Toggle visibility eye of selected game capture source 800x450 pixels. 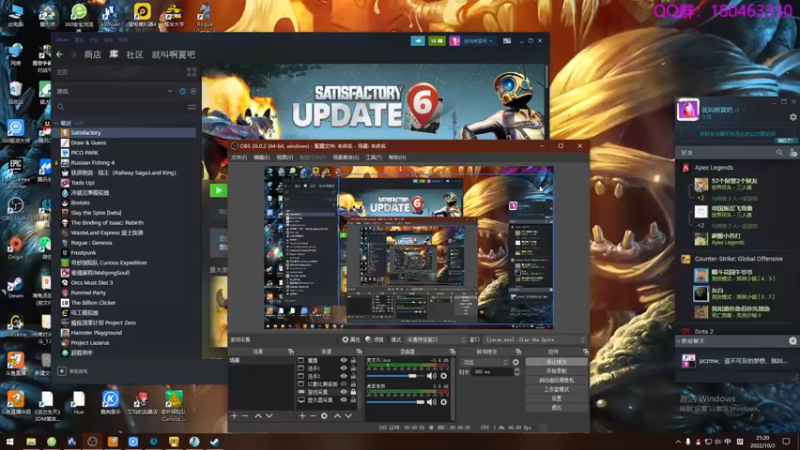343,392
